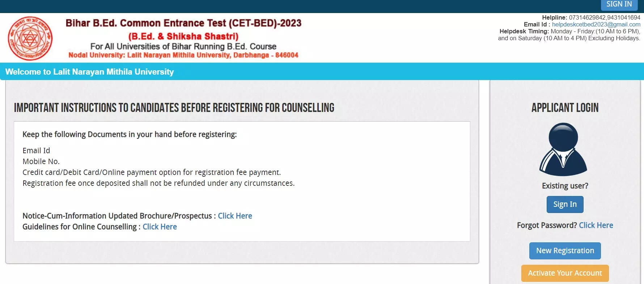Follow the Forgot Password Click Here link
Viewport: 644px width, 284px height.
596,225
